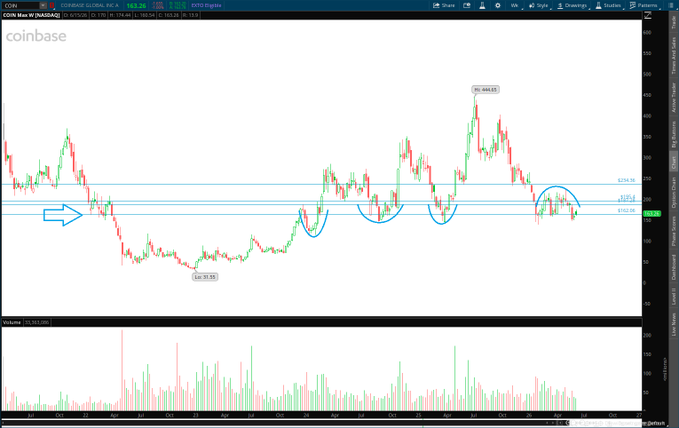This screenshot has height=428, width=679.
Task: Expand the COIN symbol dropdown arrow
Action: click(43, 5)
